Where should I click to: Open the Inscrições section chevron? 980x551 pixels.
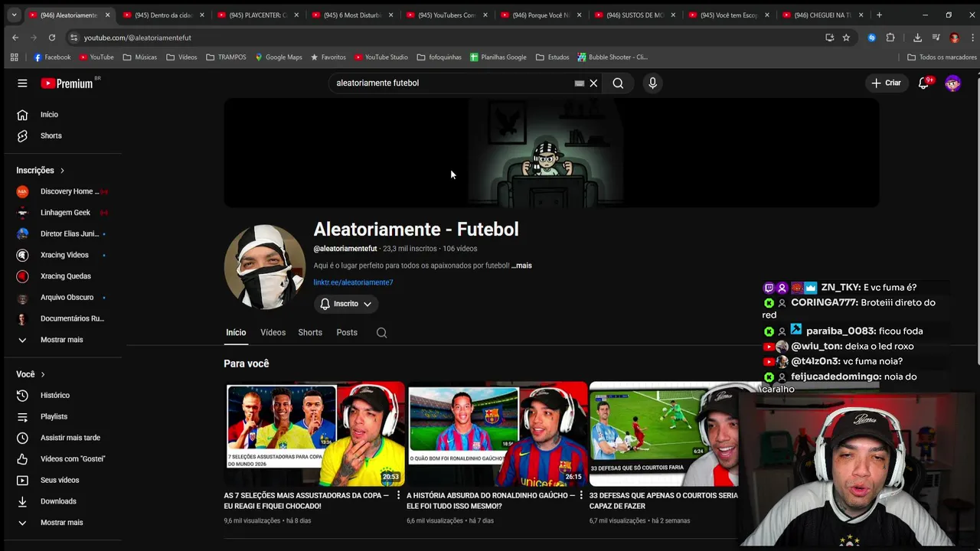62,171
